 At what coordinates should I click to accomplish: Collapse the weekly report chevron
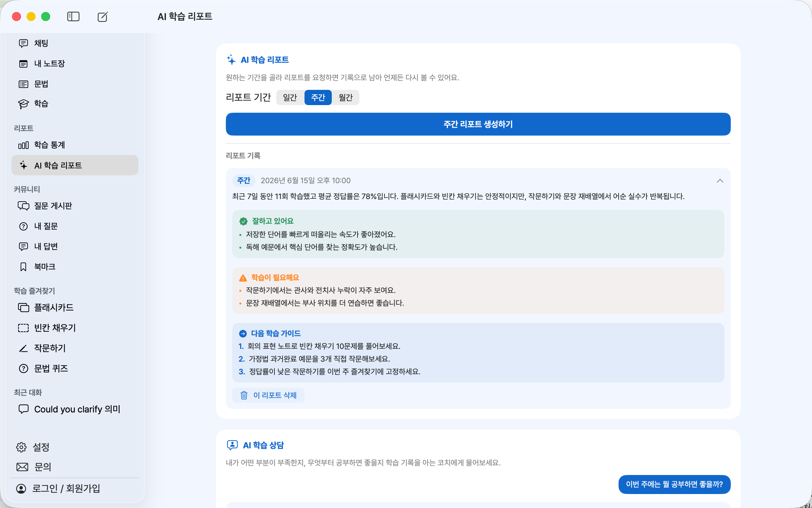[x=720, y=181]
